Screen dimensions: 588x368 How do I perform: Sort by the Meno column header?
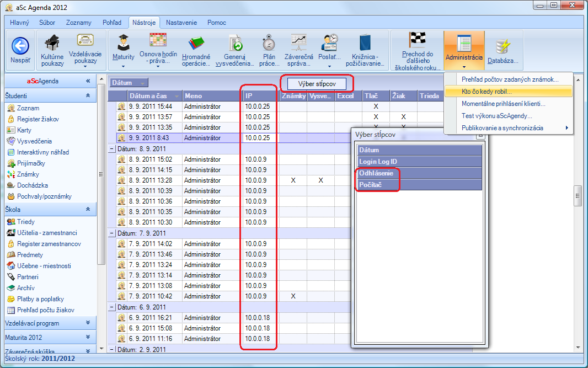tap(211, 96)
